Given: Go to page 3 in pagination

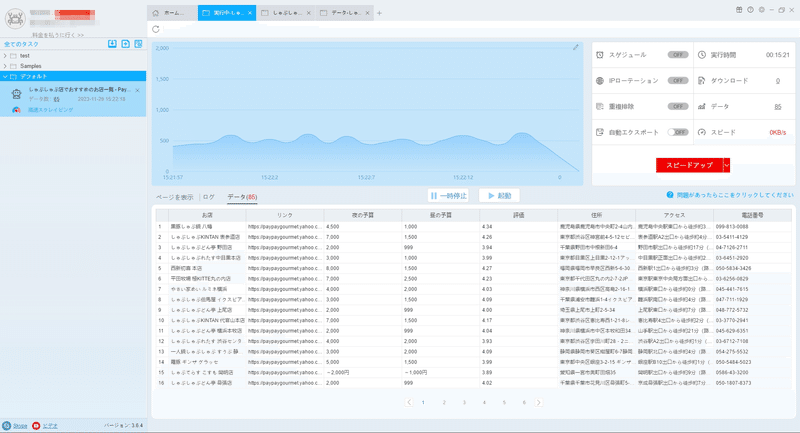Looking at the screenshot, I should (464, 402).
